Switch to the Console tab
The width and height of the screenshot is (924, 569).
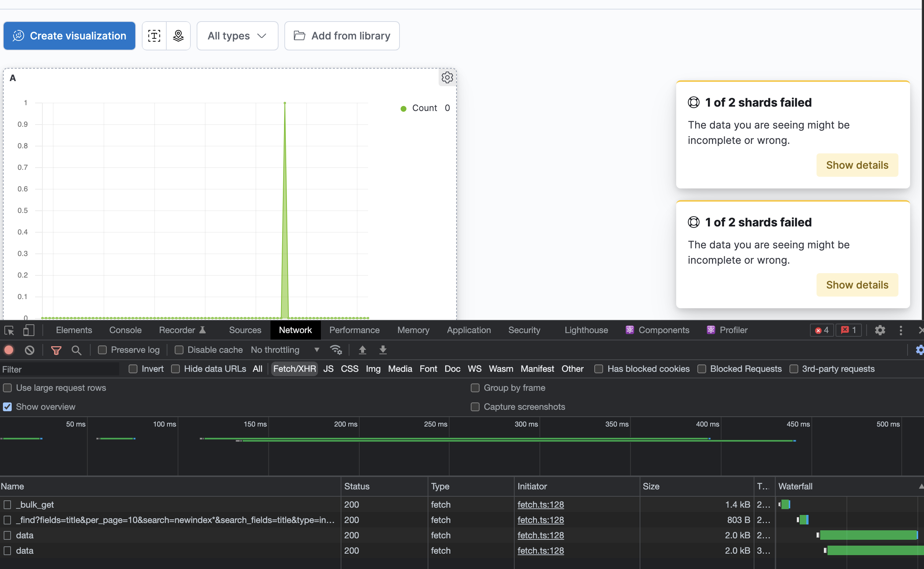click(x=125, y=330)
